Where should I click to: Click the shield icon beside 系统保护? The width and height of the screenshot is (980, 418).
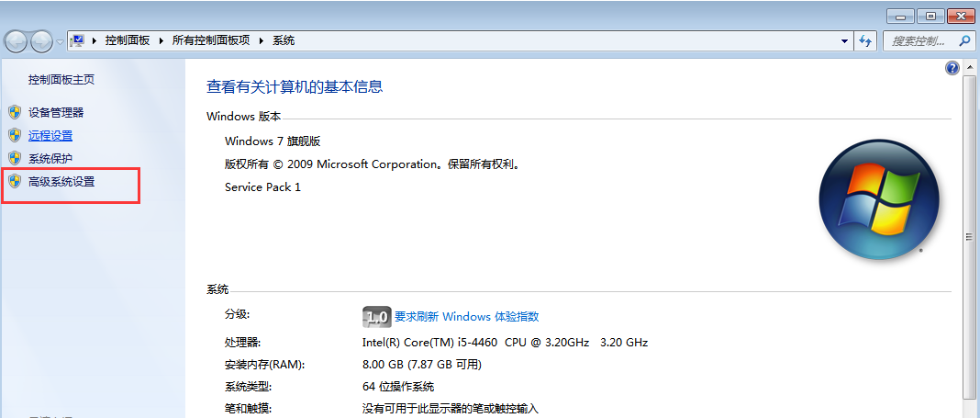(x=14, y=158)
